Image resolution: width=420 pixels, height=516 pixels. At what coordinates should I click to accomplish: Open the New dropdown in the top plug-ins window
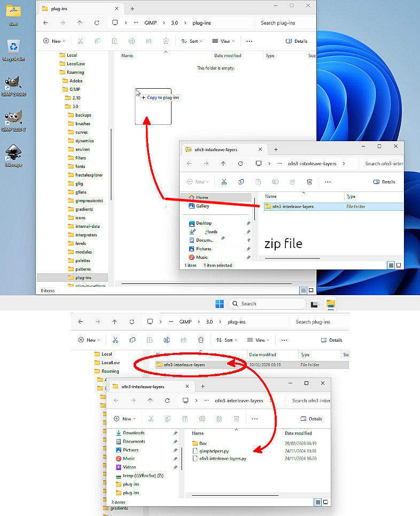[x=55, y=41]
